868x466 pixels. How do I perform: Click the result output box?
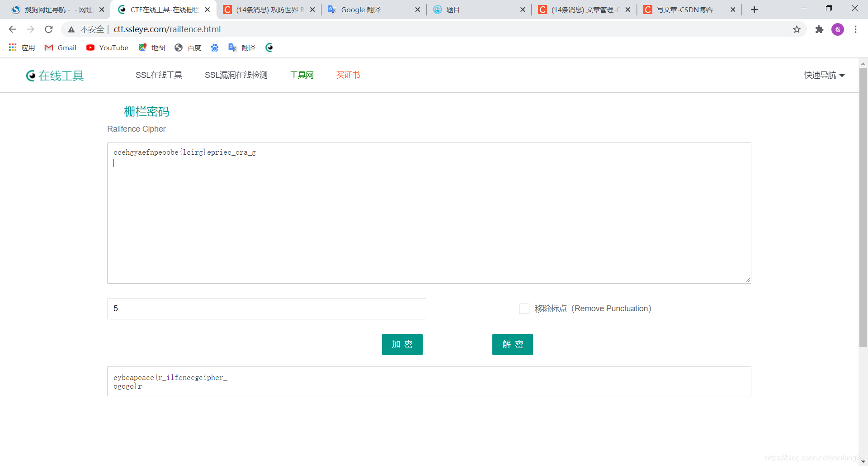pos(429,381)
